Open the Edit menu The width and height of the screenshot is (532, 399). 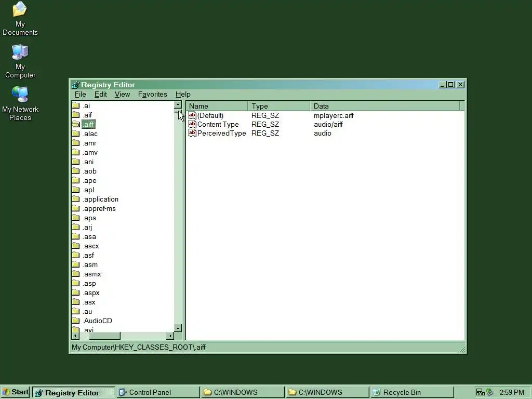coord(100,95)
